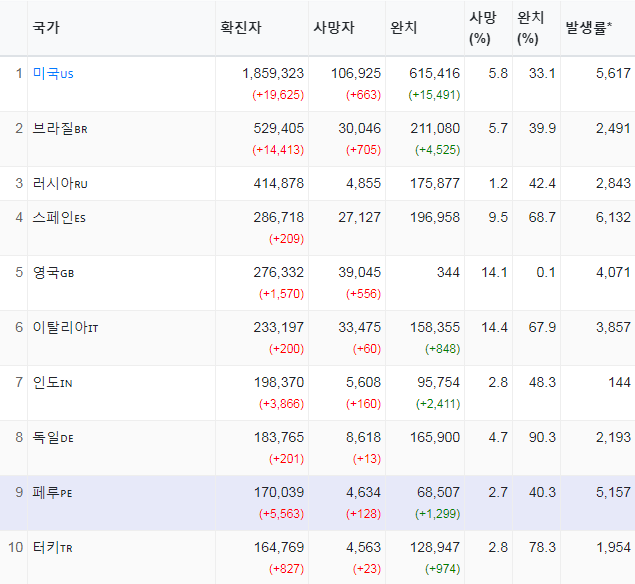Click the 완치(%) column header
Image resolution: width=635 pixels, height=584 pixels.
[x=531, y=28]
